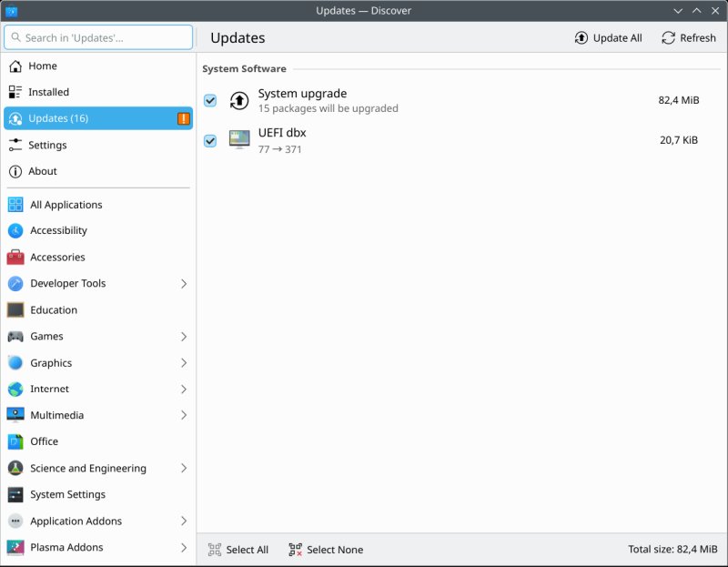Open the Settings page in sidebar
728x567 pixels.
[47, 145]
